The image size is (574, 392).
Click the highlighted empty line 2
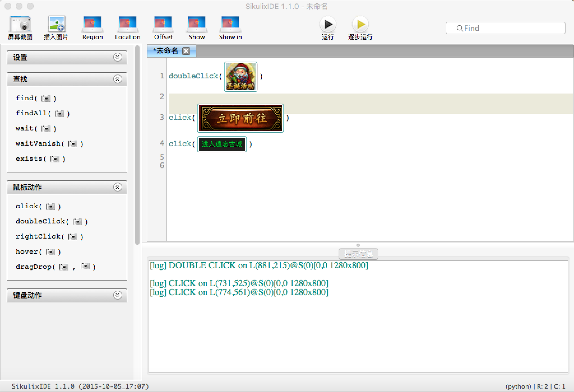click(x=371, y=103)
